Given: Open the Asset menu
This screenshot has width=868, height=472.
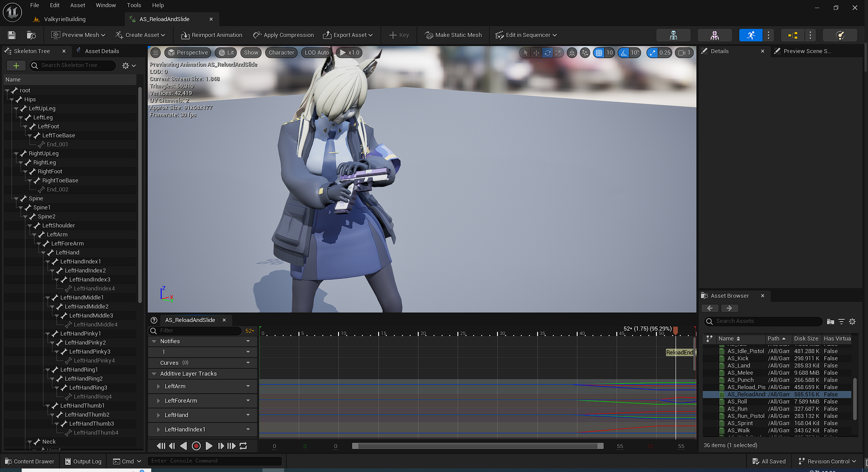Looking at the screenshot, I should pos(77,5).
